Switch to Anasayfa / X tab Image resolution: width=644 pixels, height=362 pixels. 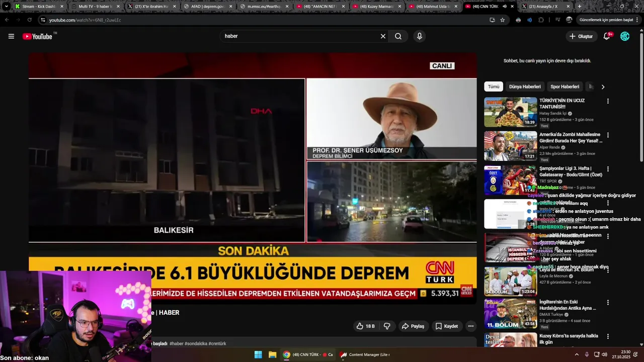[x=546, y=7]
